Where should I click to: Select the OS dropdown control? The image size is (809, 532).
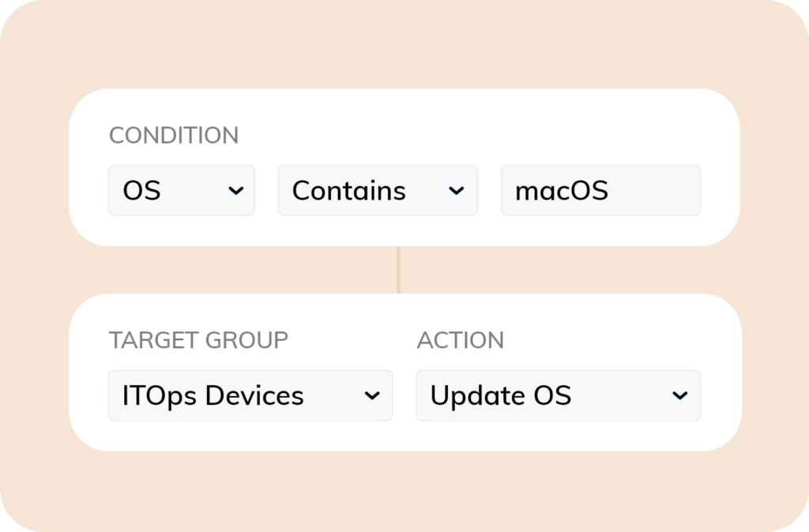pos(181,190)
